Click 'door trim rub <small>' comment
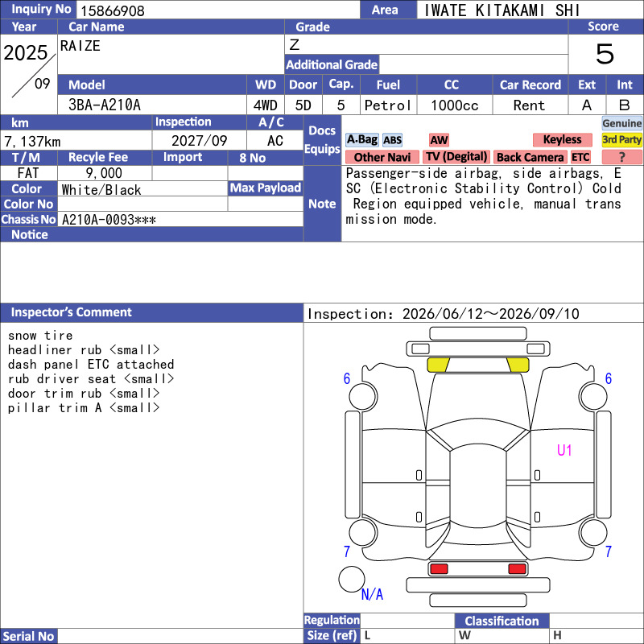Screen dimensions: 644x644 pyautogui.click(x=84, y=394)
